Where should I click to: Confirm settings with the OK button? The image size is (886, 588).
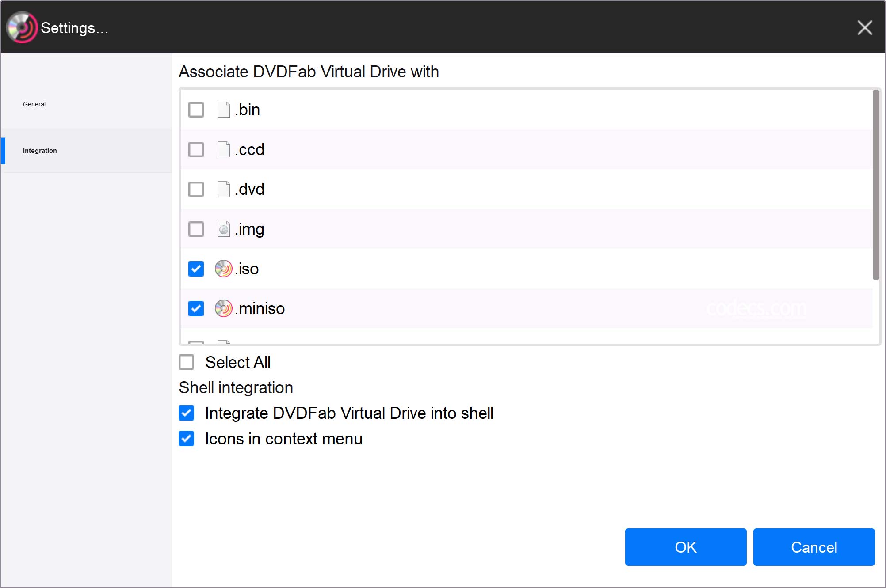(x=686, y=547)
